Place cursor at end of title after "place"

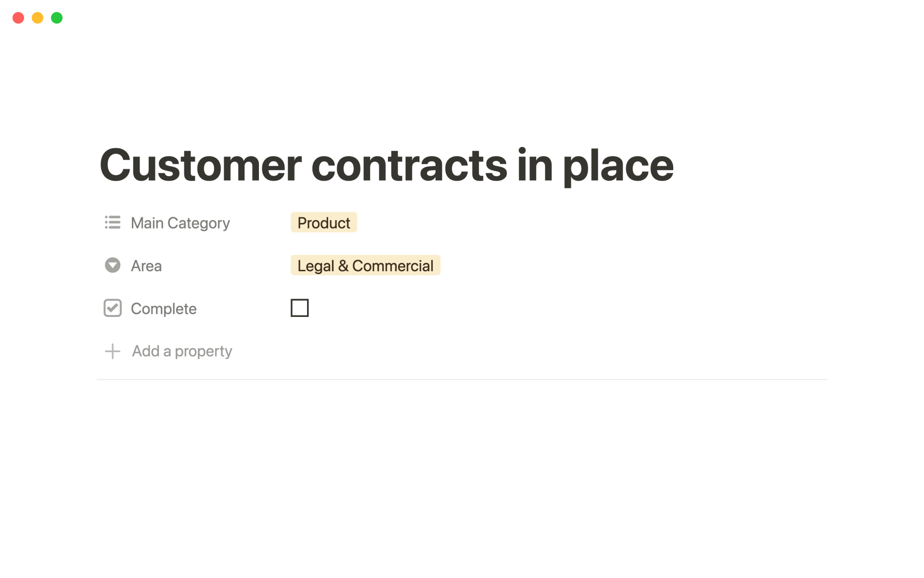coord(673,165)
